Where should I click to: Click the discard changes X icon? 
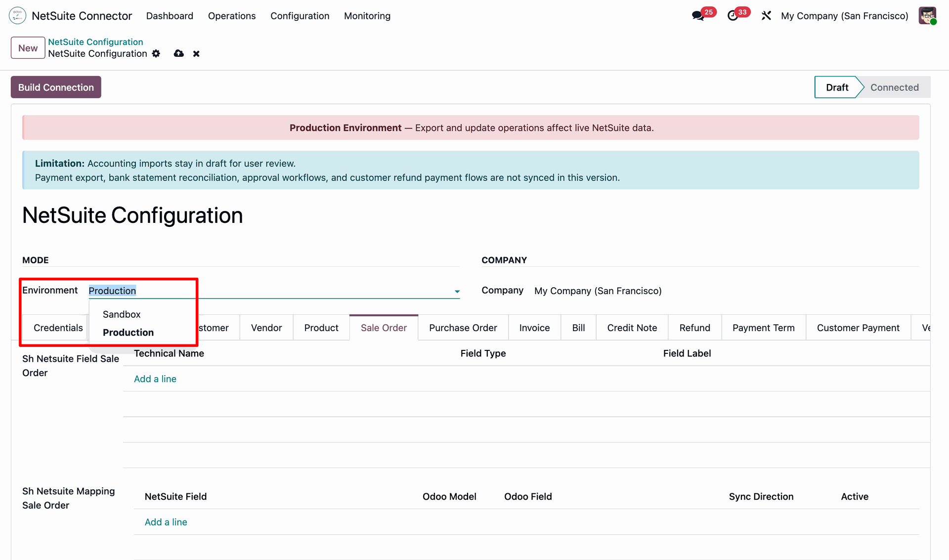pos(196,53)
